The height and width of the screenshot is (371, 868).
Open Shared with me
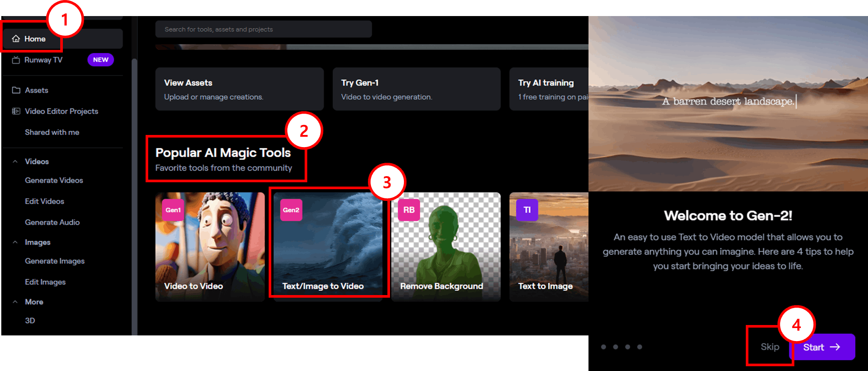(x=52, y=132)
